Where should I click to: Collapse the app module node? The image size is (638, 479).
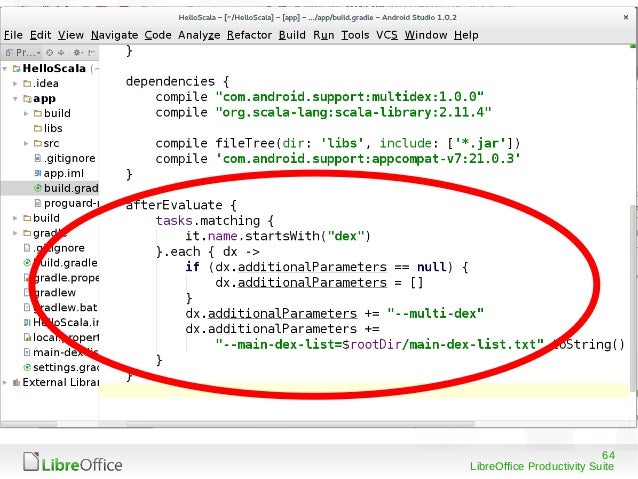coord(15,98)
